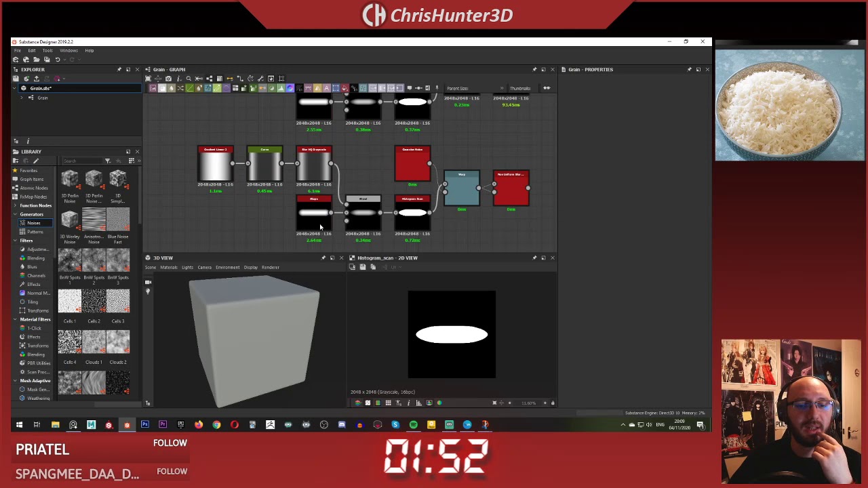
Task: Add a Blend atomic node from toolbar
Action: point(162,88)
